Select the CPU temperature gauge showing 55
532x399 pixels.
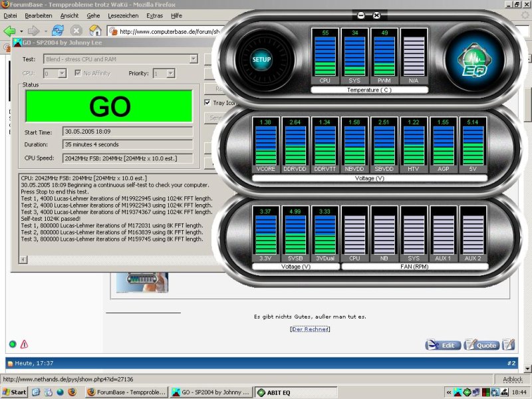[x=325, y=56]
